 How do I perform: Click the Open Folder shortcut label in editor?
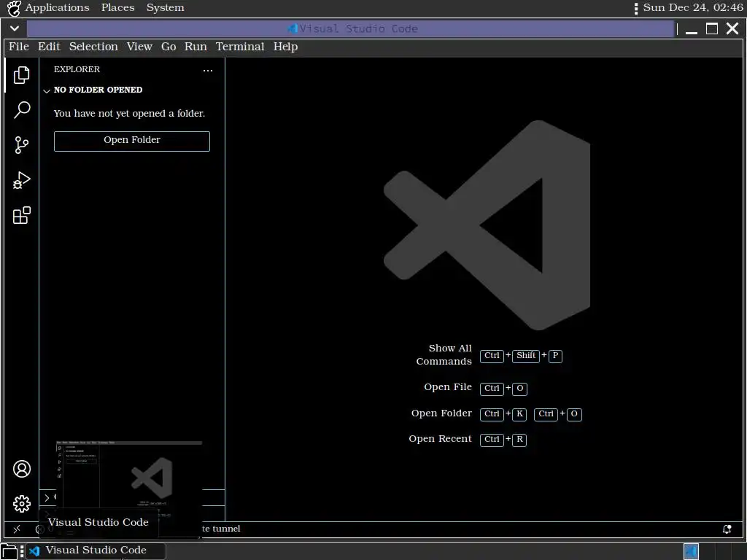[441, 413]
